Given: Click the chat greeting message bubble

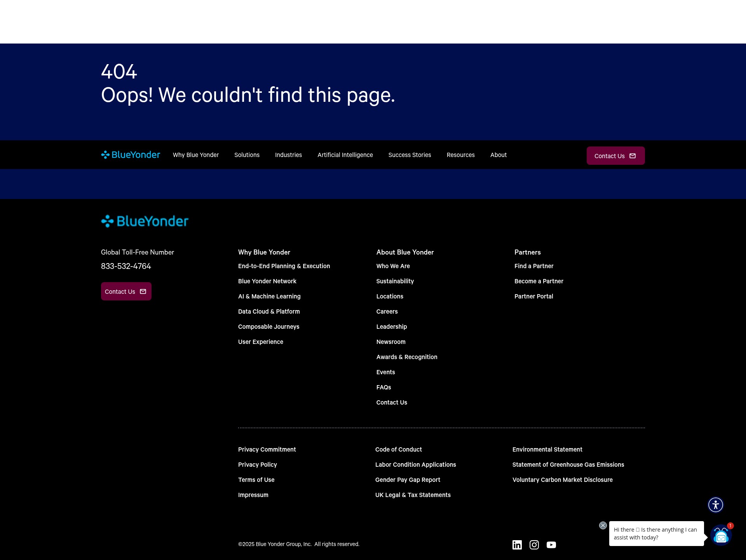Looking at the screenshot, I should coord(656,534).
